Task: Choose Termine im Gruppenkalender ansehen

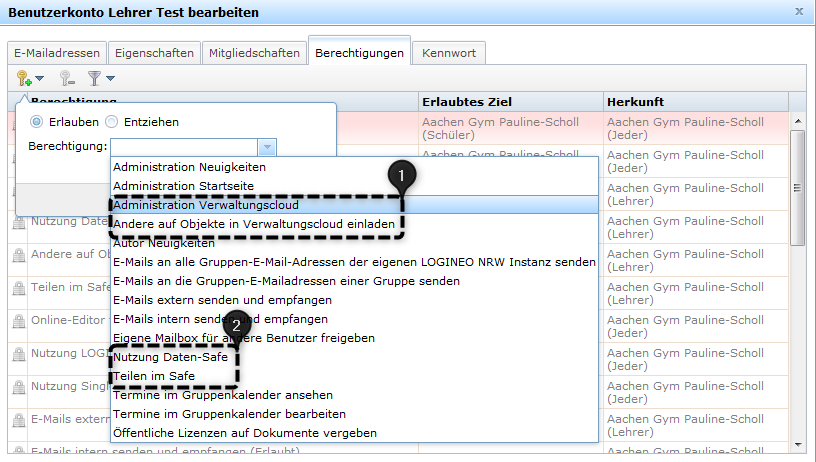Action: click(x=354, y=395)
